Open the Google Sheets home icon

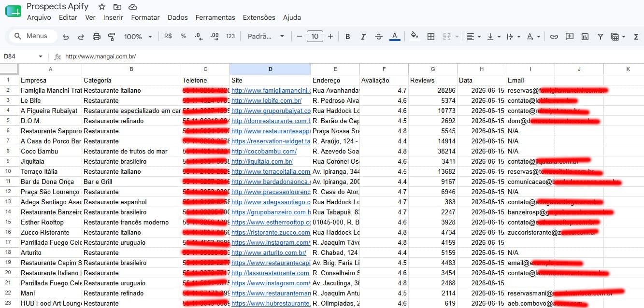point(13,11)
